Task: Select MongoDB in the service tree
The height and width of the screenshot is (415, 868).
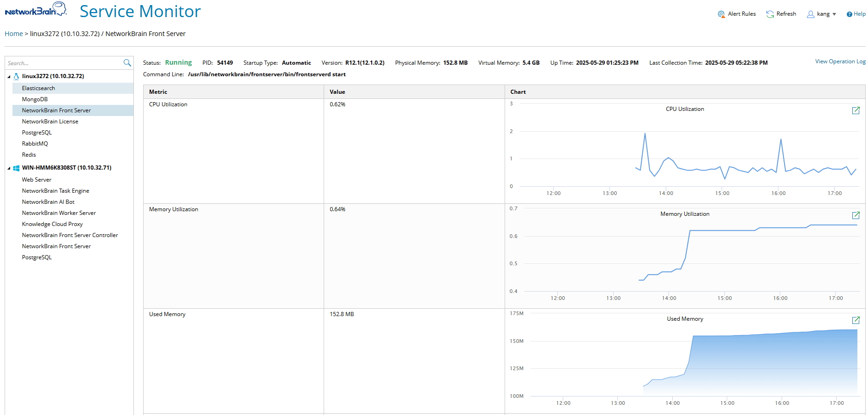Action: tap(73, 99)
